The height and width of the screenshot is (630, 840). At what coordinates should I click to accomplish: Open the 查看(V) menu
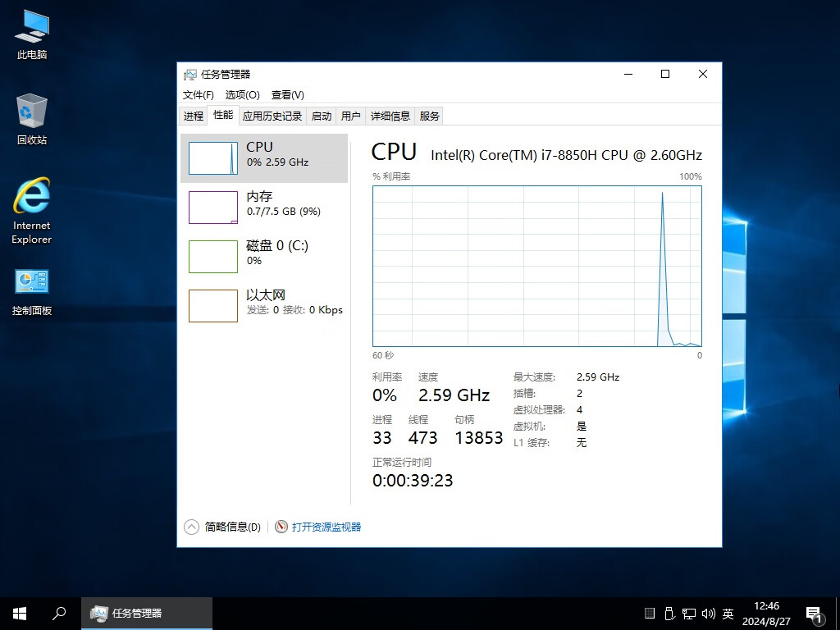[x=287, y=95]
